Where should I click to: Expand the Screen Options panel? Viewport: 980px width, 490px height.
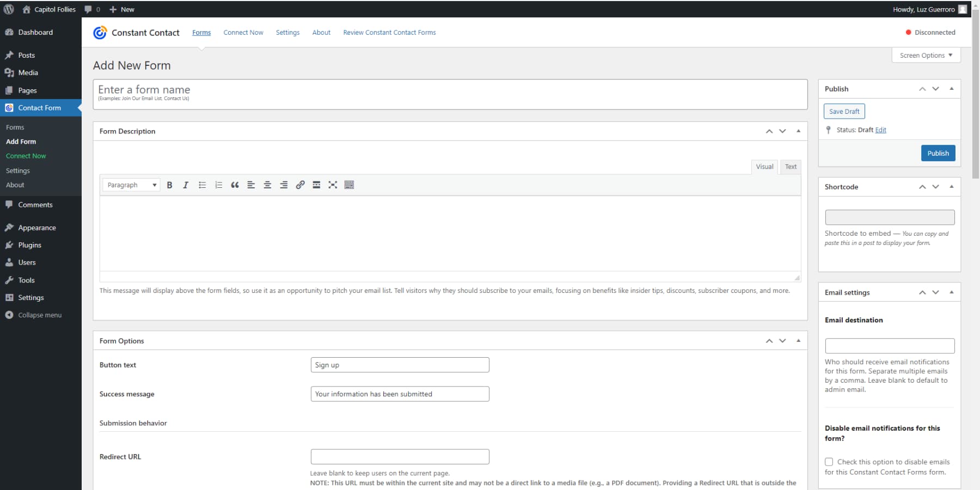(925, 55)
